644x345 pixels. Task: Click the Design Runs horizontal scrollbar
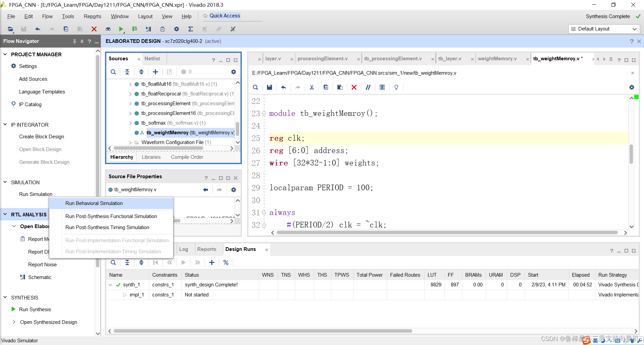coord(263,331)
